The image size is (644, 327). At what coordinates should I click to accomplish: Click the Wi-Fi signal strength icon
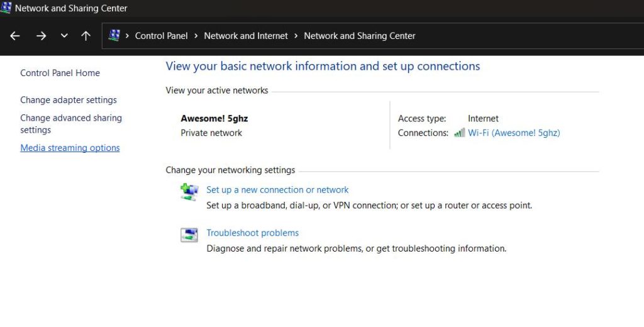459,133
